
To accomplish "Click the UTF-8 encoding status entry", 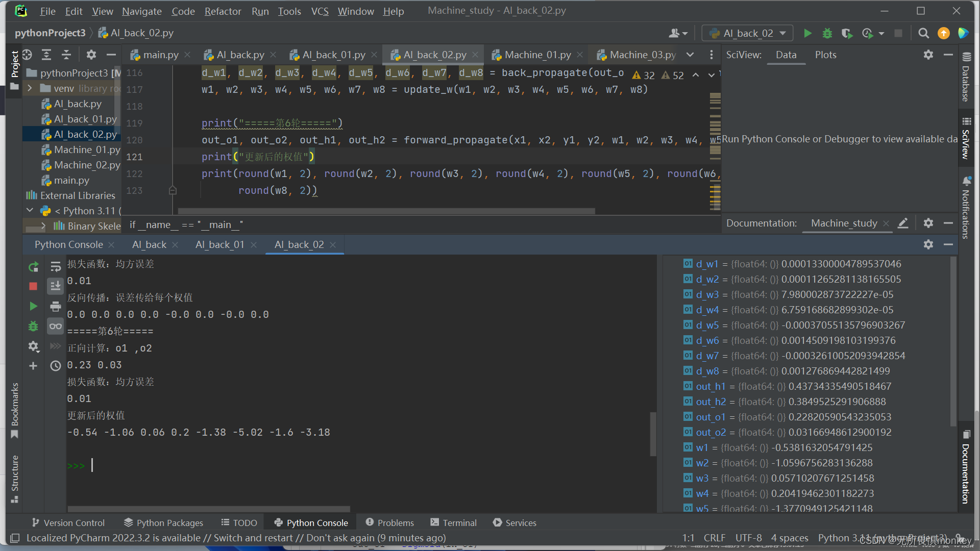I will tap(748, 538).
